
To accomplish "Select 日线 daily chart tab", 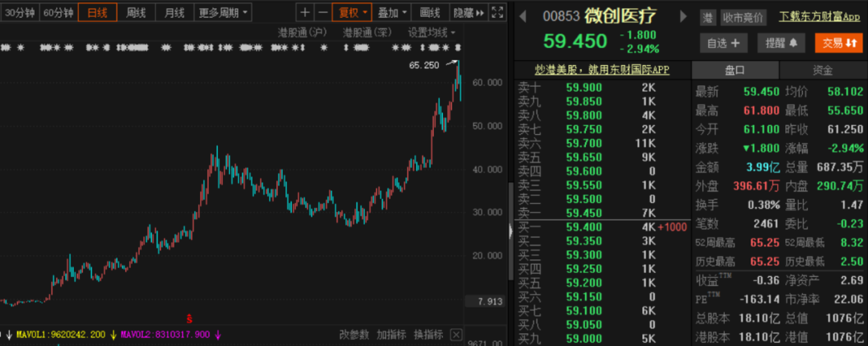I will [x=97, y=12].
